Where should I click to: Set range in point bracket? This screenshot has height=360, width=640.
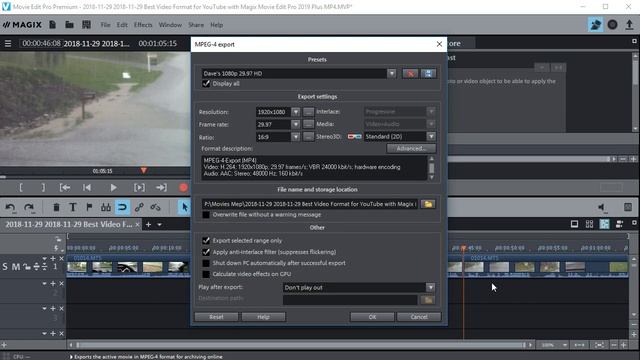pyautogui.click(x=21, y=187)
